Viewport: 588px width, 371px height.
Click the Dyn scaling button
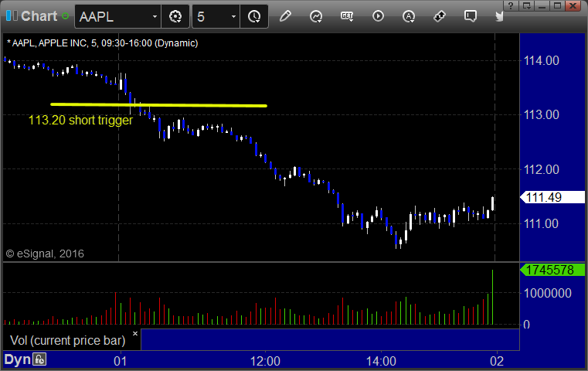pyautogui.click(x=17, y=359)
